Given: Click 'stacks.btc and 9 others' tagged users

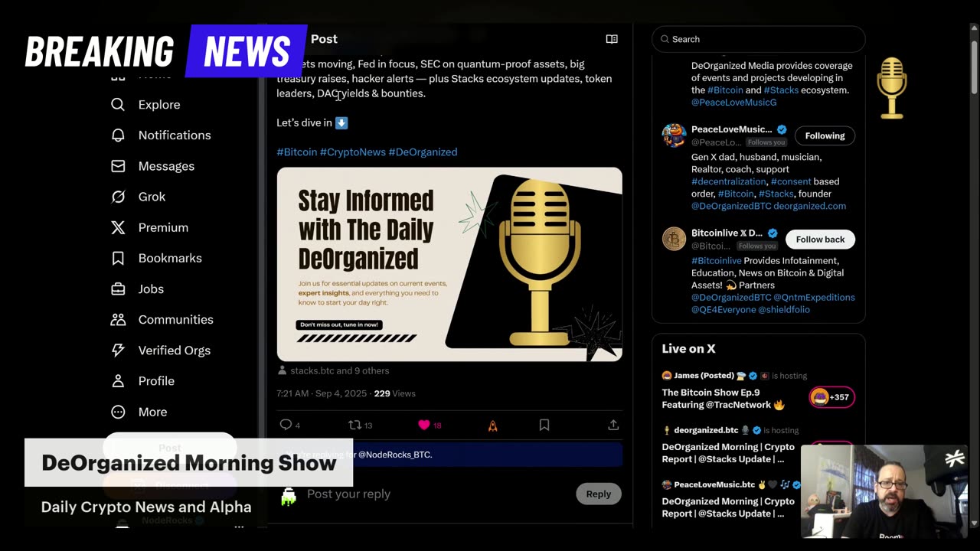Looking at the screenshot, I should point(339,370).
